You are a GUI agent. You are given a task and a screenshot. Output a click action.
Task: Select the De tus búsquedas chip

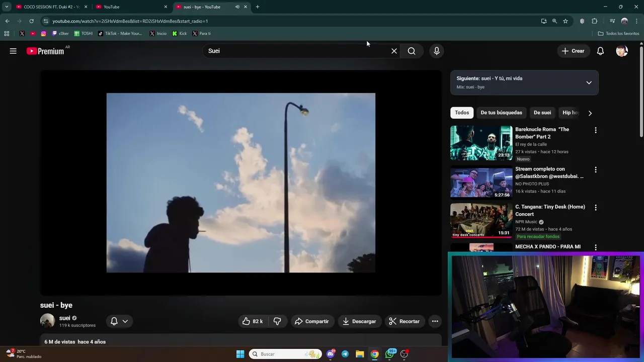tap(501, 113)
